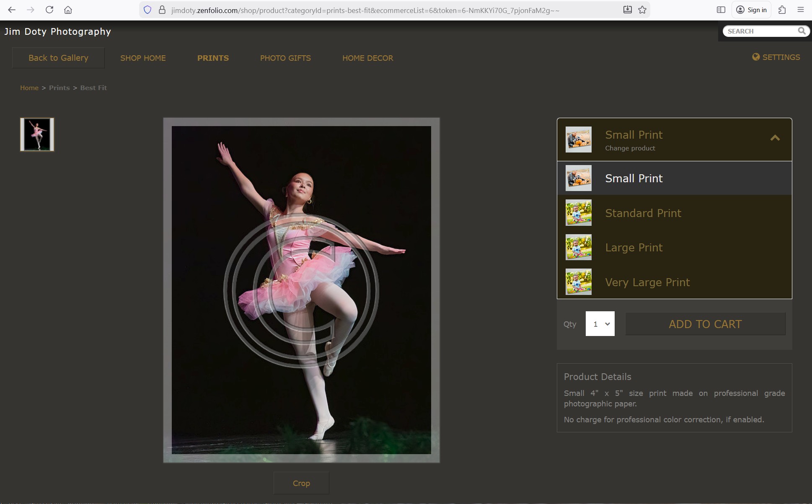Click the Settings globe icon
Screen dimensions: 812x504
coord(756,57)
